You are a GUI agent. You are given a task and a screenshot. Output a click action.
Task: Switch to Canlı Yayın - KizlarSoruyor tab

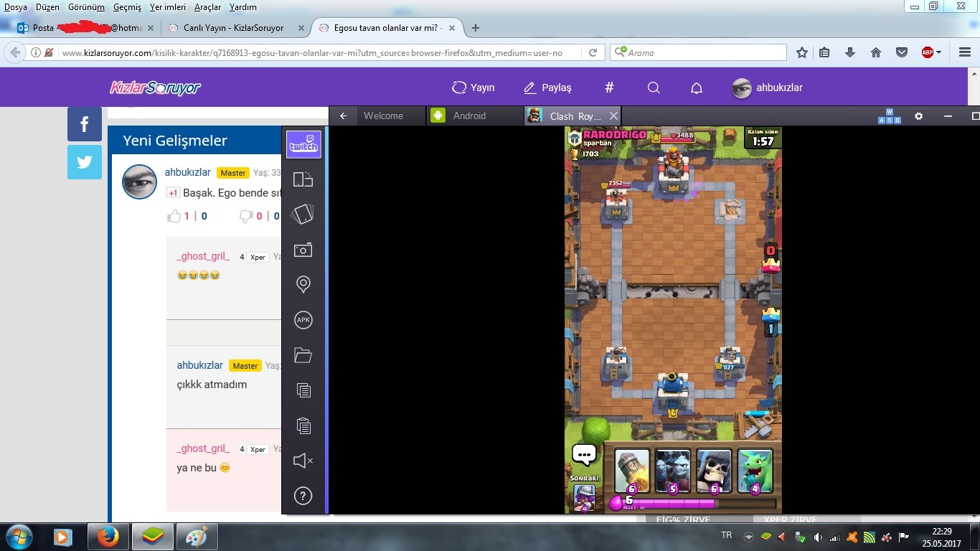(x=234, y=28)
